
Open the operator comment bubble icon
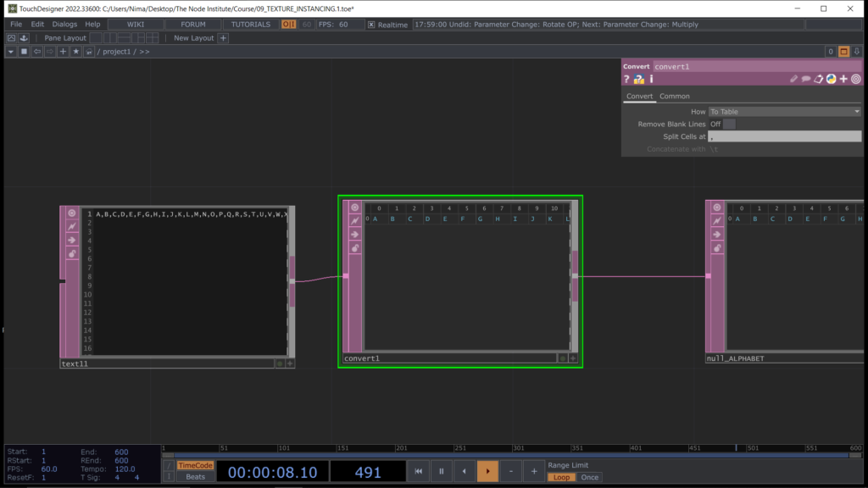click(806, 79)
